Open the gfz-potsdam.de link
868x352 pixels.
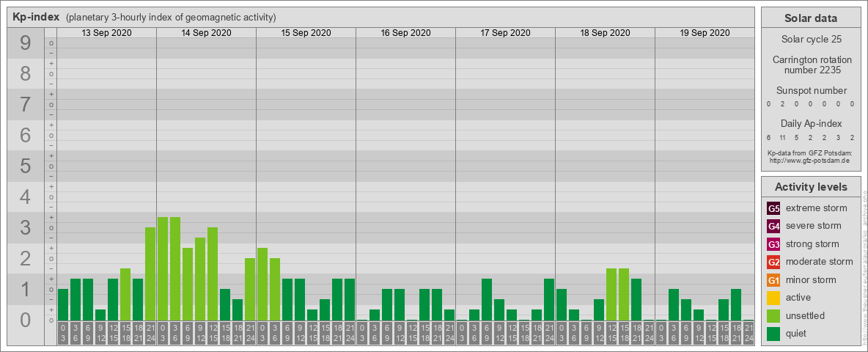point(810,161)
